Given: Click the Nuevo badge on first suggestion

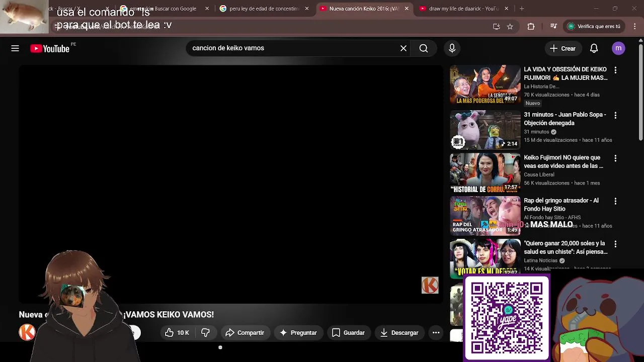Looking at the screenshot, I should [533, 103].
